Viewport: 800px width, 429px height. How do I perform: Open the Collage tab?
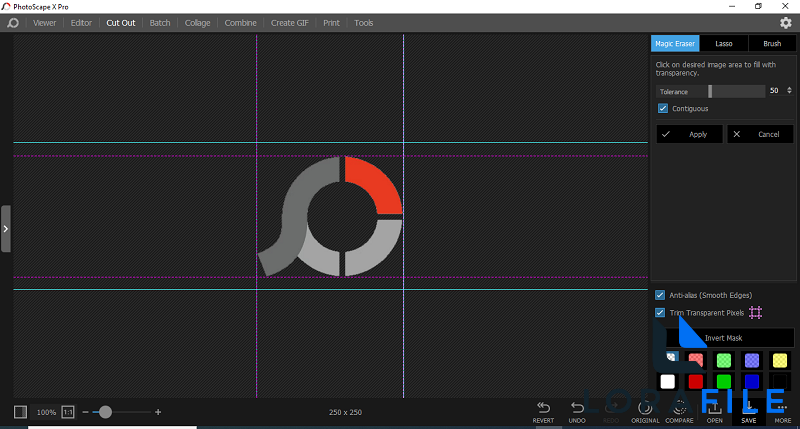coord(197,23)
